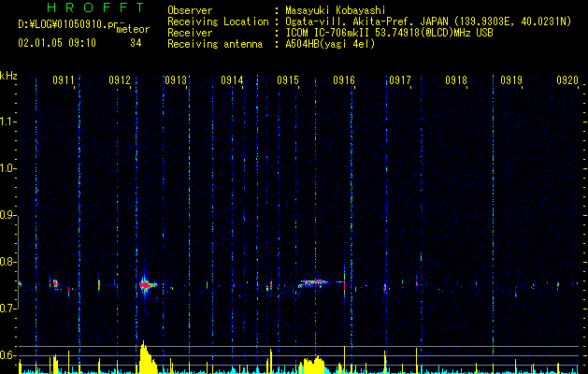Click the 0911 time marker
The width and height of the screenshot is (588, 374).
click(x=64, y=79)
